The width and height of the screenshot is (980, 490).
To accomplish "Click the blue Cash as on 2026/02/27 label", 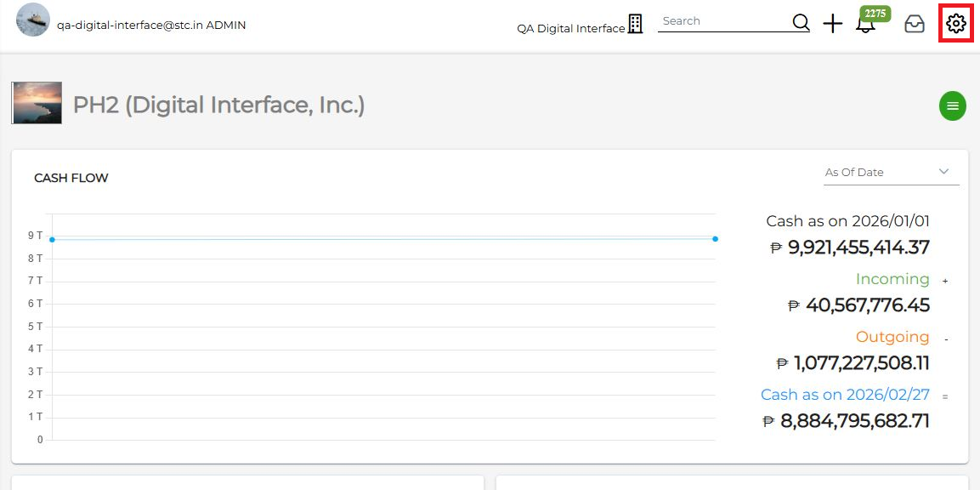I will (844, 395).
